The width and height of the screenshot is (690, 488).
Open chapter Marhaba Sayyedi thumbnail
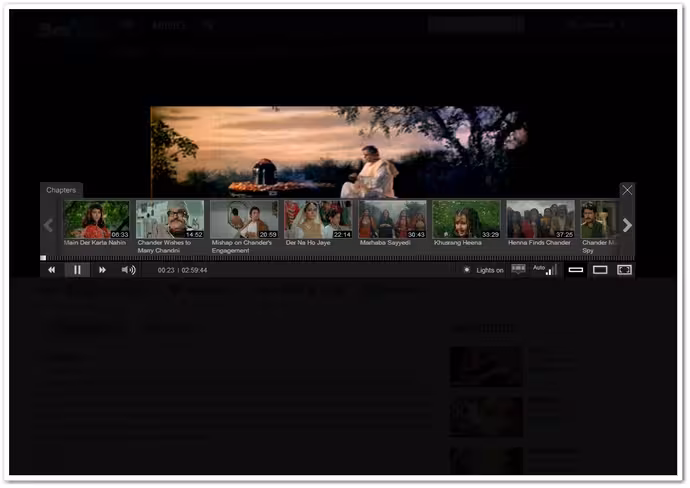[x=393, y=219]
